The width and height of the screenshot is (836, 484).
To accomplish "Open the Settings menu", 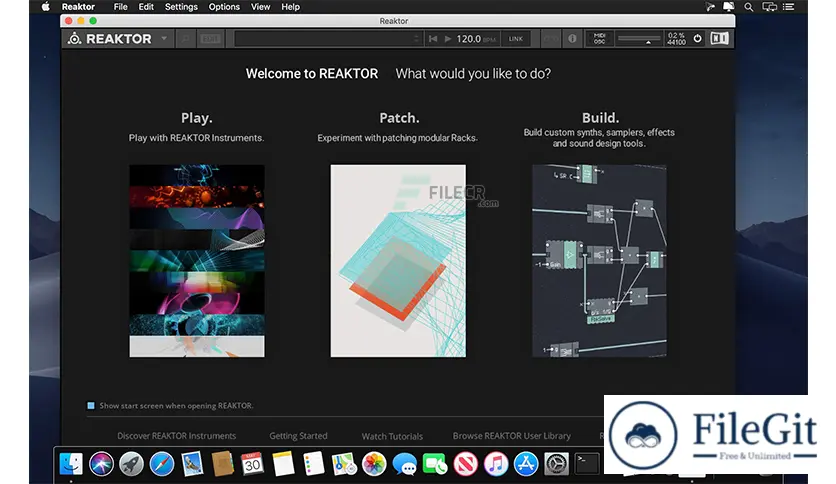I will tap(181, 7).
